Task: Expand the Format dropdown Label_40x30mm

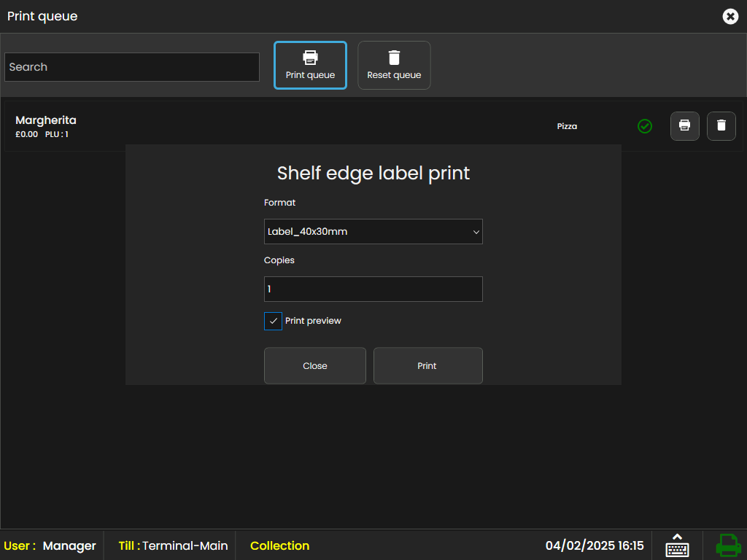Action: tap(373, 232)
